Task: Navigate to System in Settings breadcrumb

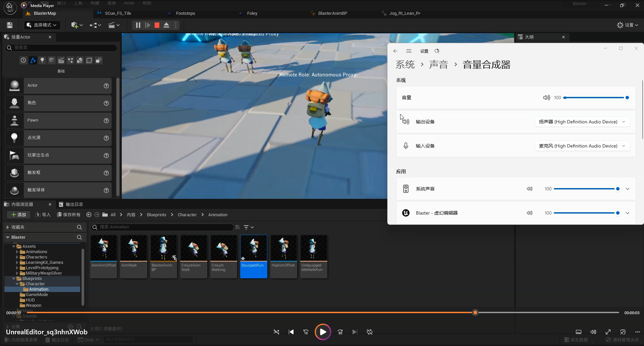Action: pyautogui.click(x=405, y=64)
